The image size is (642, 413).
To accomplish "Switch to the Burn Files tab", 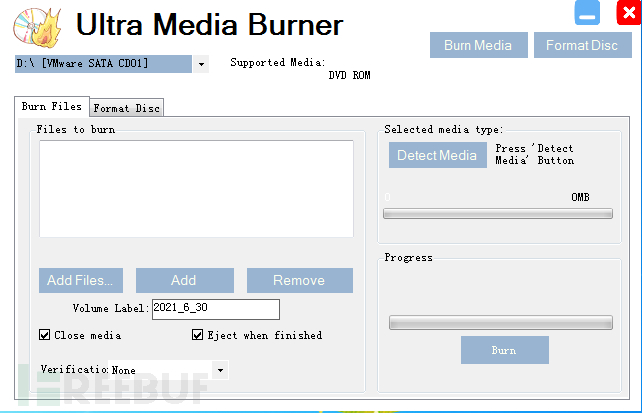I will tap(52, 107).
